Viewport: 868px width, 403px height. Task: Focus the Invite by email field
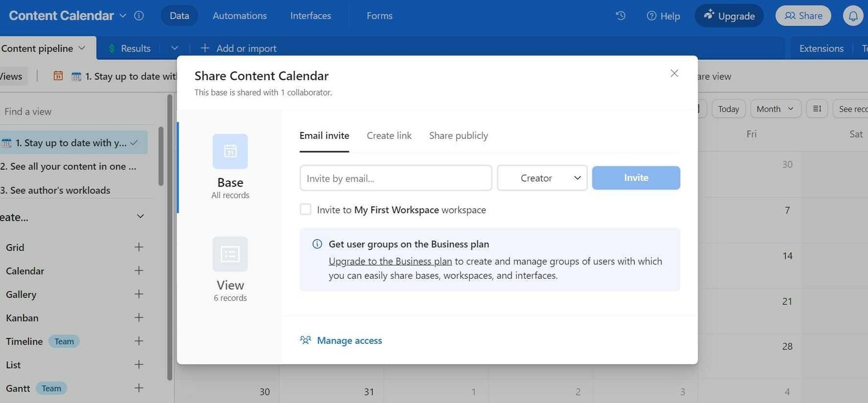pyautogui.click(x=396, y=178)
